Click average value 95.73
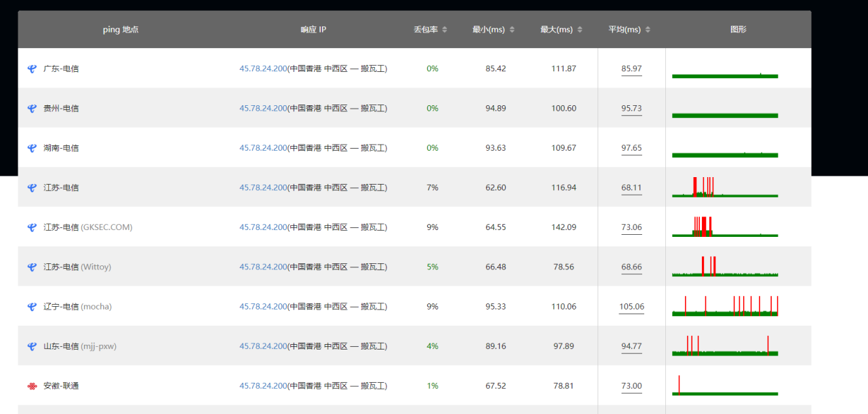 point(631,109)
